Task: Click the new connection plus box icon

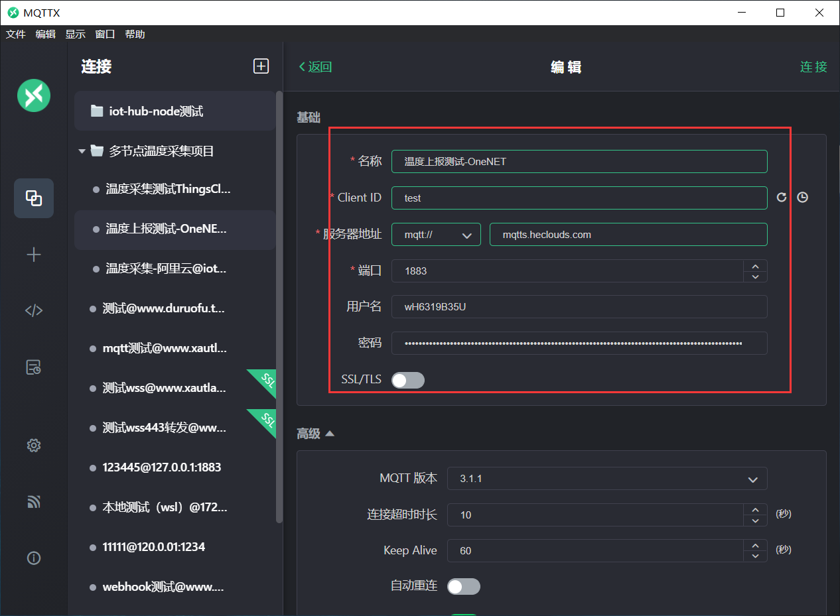Action: [x=261, y=66]
